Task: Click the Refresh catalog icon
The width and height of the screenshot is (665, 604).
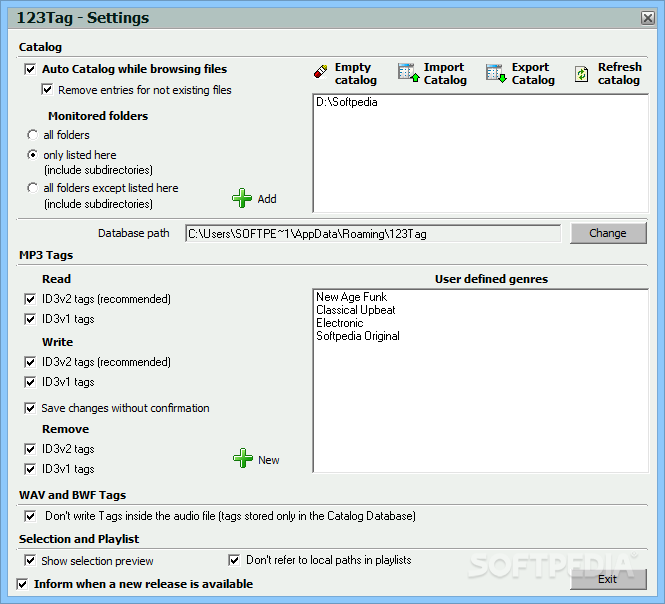Action: tap(581, 74)
